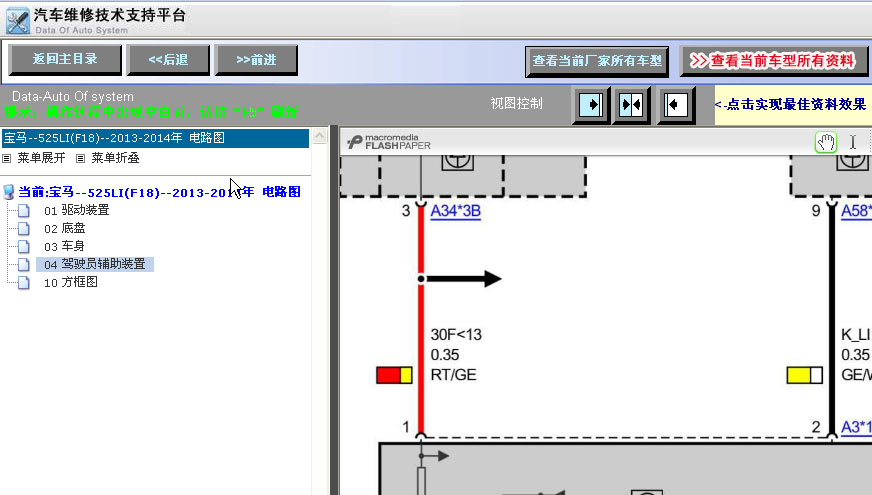This screenshot has height=495, width=872.
Task: Click the left panel scroll-up arrow
Action: point(320,136)
